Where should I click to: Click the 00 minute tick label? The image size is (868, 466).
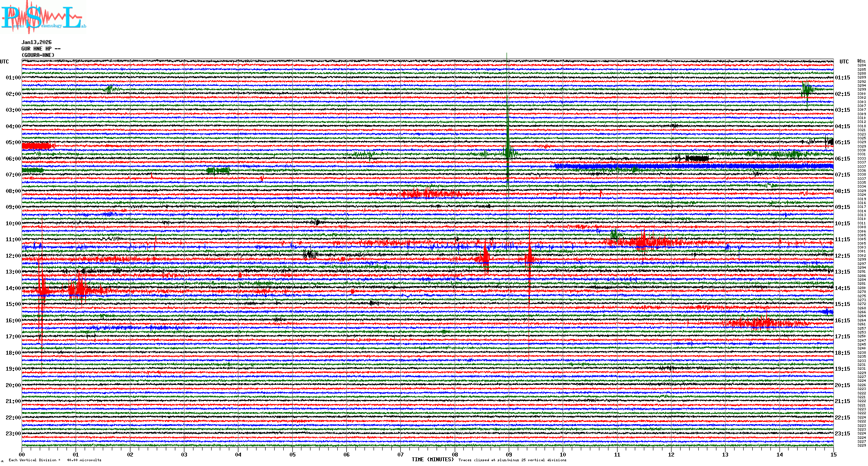[22, 455]
